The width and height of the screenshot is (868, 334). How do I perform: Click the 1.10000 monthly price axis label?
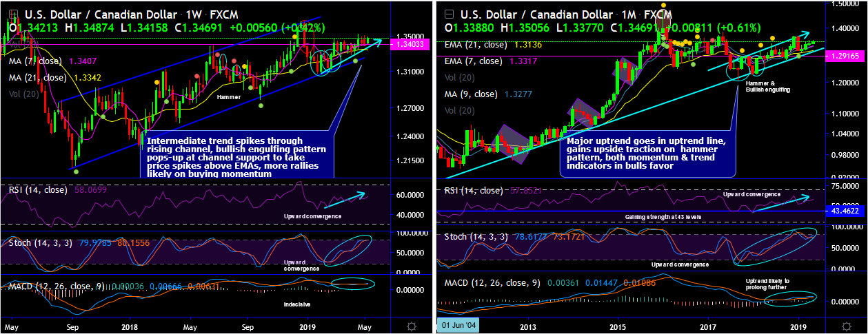845,114
